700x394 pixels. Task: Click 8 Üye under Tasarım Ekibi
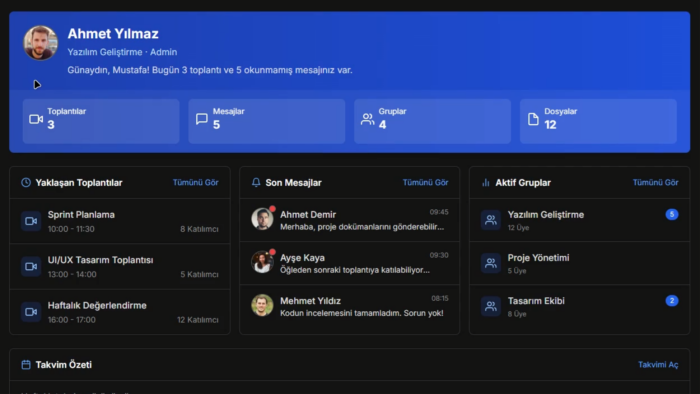pos(517,314)
